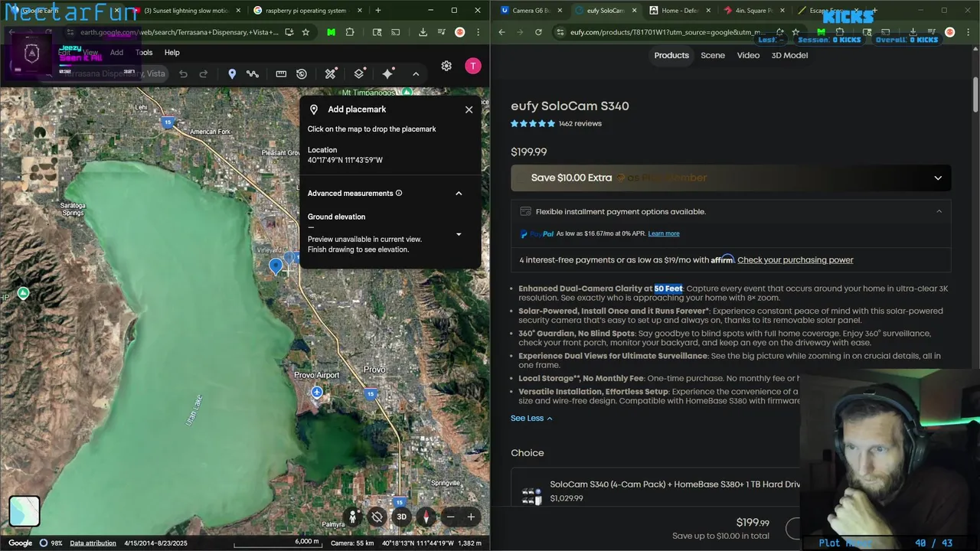The image size is (980, 551).
Task: Open the historical imagery tool in Google Earth
Action: point(302,73)
